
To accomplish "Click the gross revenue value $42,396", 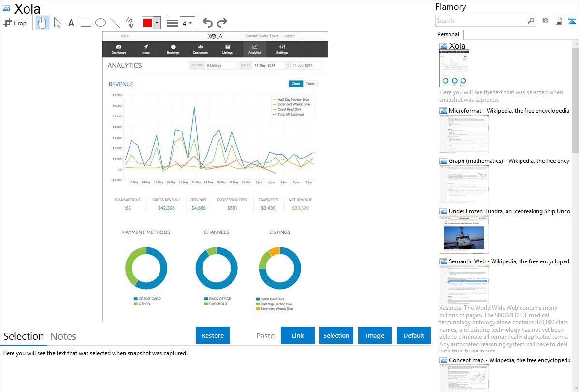I will (166, 208).
